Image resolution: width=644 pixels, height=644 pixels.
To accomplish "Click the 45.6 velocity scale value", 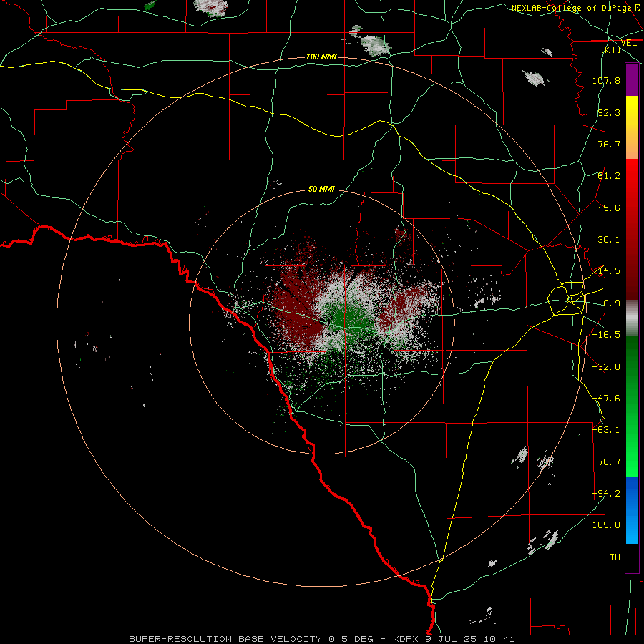I will tap(609, 208).
